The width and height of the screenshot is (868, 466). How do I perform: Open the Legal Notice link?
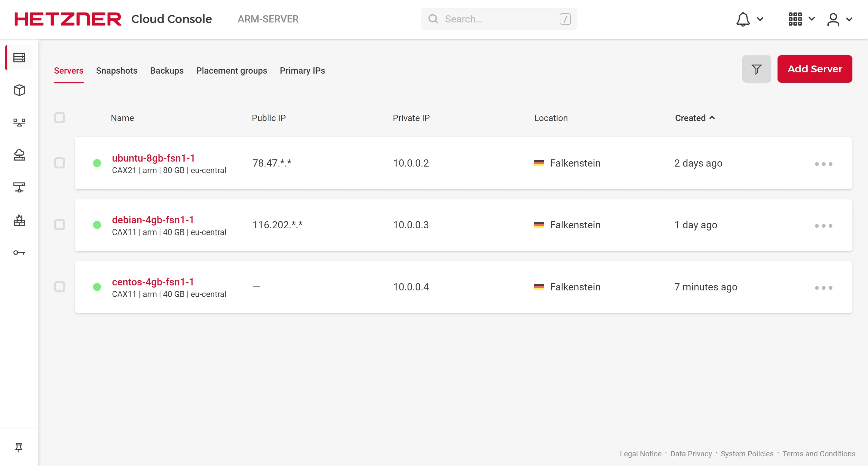pyautogui.click(x=641, y=454)
